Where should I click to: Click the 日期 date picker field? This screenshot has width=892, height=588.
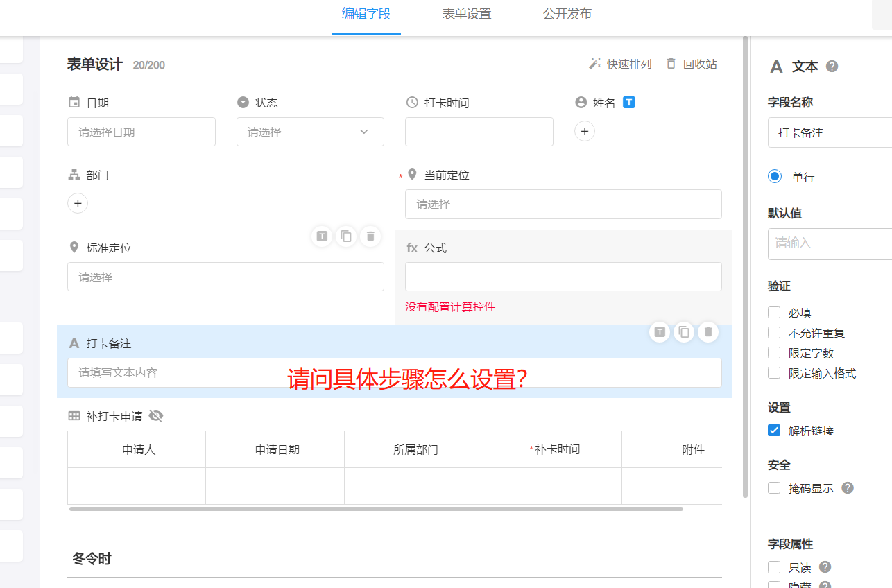point(141,132)
